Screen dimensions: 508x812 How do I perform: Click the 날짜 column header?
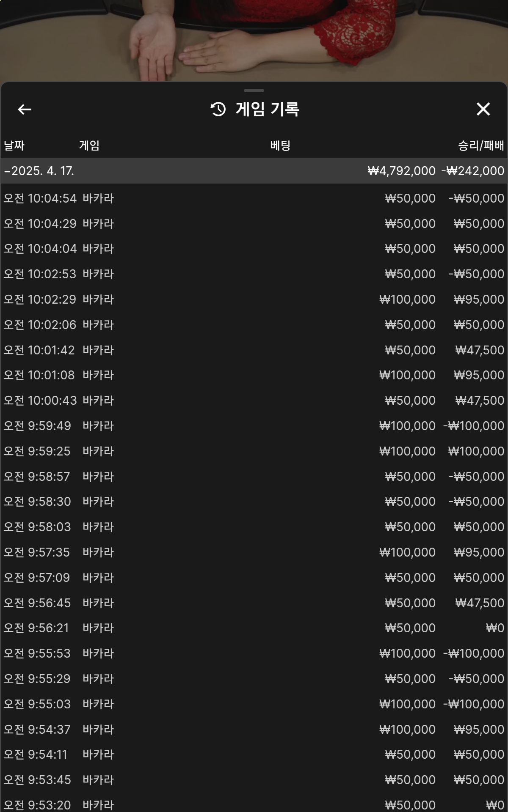pyautogui.click(x=14, y=145)
